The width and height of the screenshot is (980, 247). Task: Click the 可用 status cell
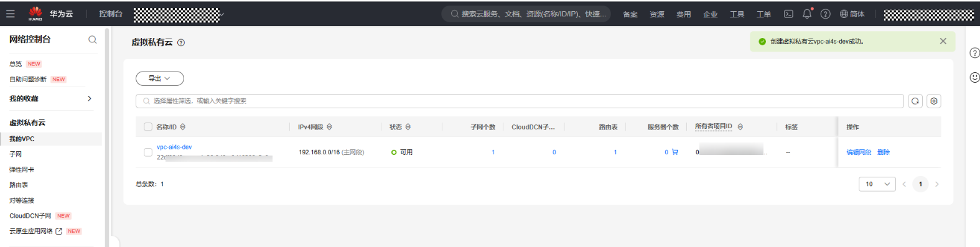[x=402, y=152]
